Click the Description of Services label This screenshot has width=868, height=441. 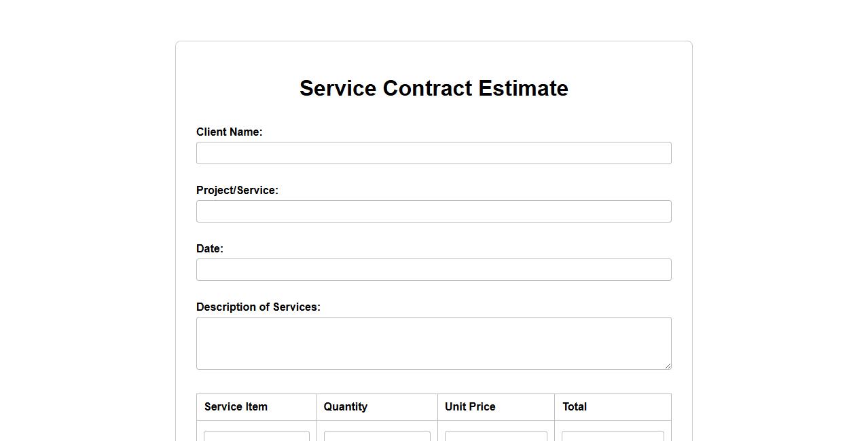click(258, 307)
